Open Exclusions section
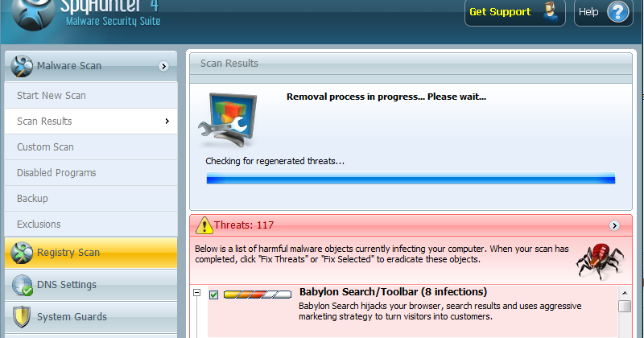The image size is (644, 338). click(x=91, y=225)
